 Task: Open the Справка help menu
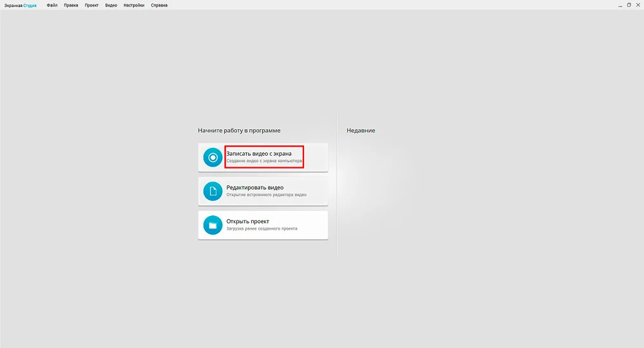pos(159,5)
